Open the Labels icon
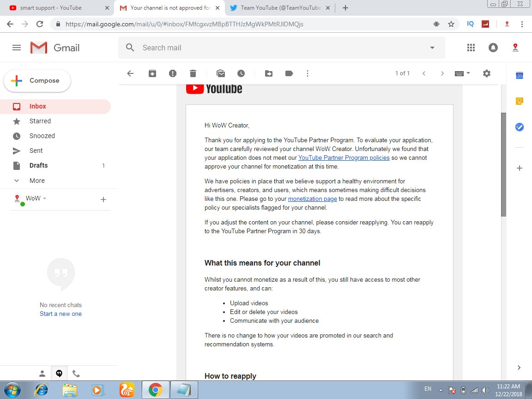Screen dimensions: 532x399 [289, 73]
